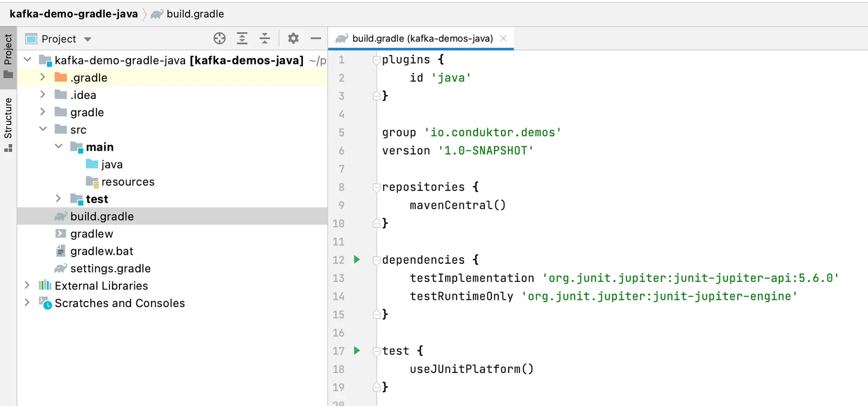Run the test task via gutter arrow
Viewport: 868px width, 406px height.
(x=357, y=350)
